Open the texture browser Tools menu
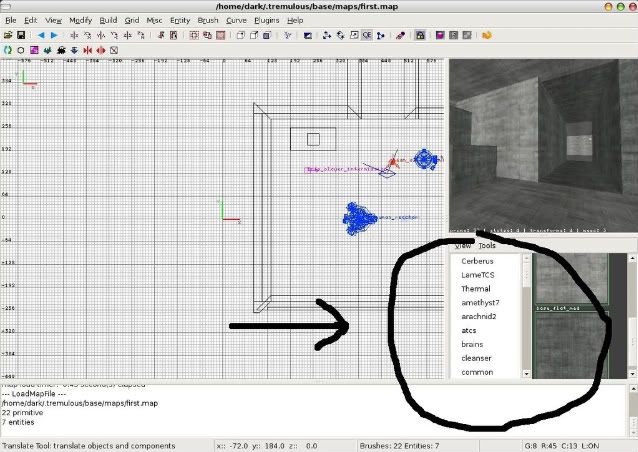The width and height of the screenshot is (638, 452). tap(487, 245)
